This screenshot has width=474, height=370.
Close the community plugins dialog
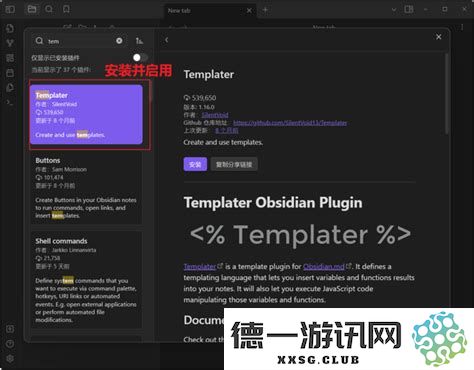tap(439, 37)
